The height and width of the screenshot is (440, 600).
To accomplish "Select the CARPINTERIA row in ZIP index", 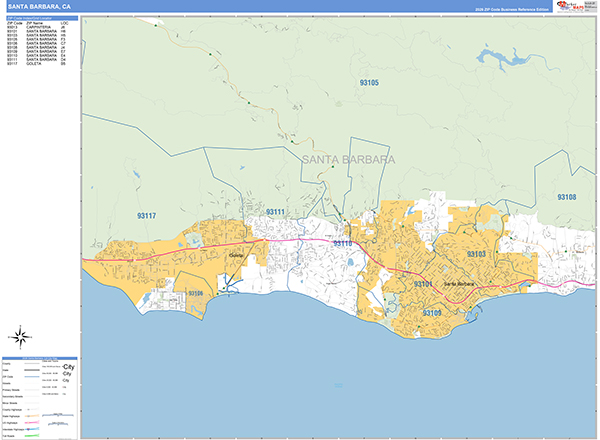I will (x=40, y=26).
